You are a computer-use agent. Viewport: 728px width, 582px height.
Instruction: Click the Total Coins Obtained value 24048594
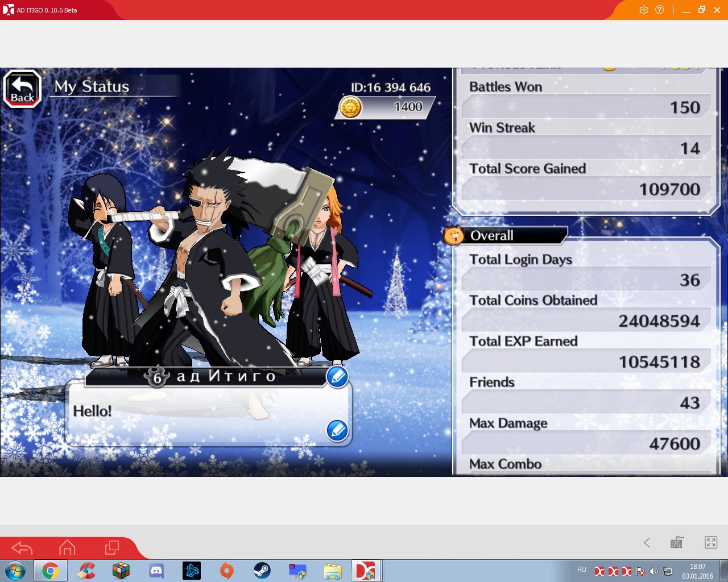pos(659,321)
